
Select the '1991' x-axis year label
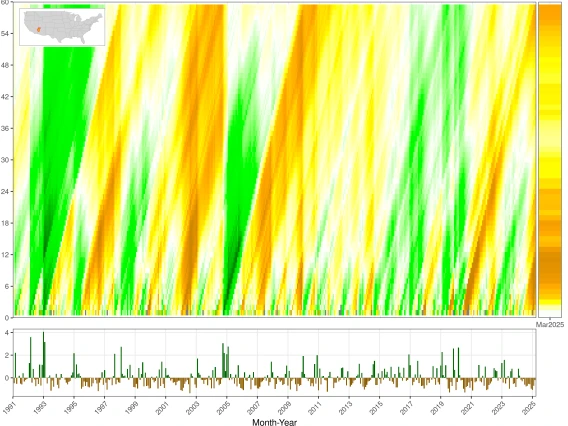(8, 408)
